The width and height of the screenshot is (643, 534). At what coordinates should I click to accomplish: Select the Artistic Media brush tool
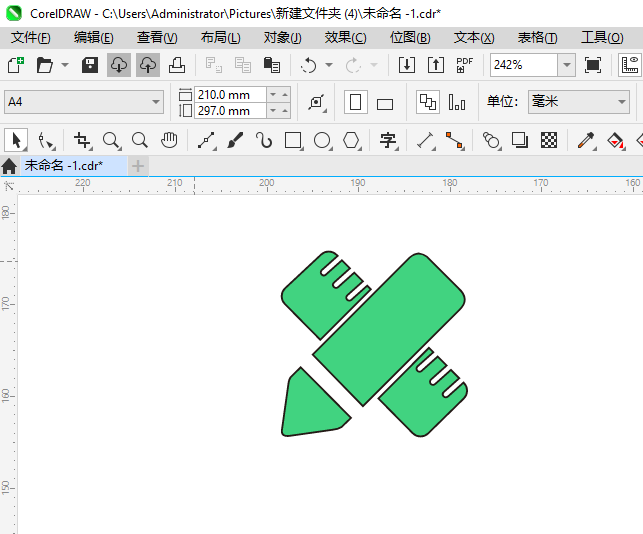[235, 140]
